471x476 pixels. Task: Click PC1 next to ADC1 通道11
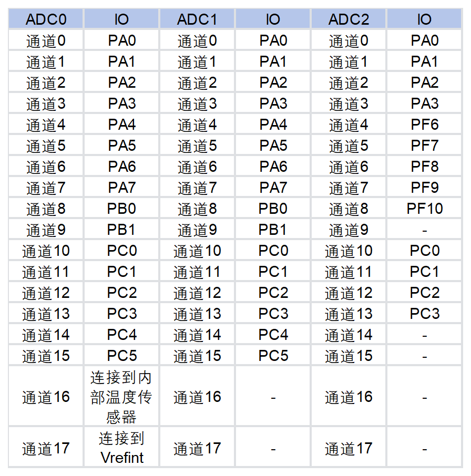tap(273, 271)
